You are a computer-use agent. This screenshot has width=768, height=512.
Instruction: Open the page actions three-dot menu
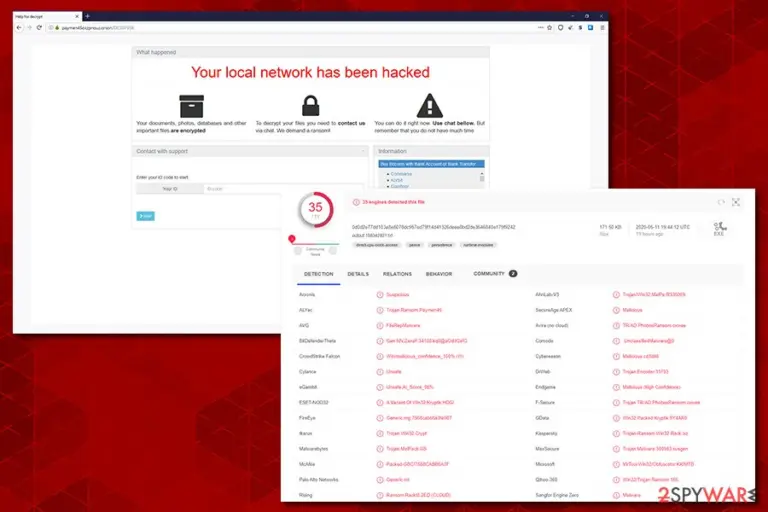click(x=540, y=28)
